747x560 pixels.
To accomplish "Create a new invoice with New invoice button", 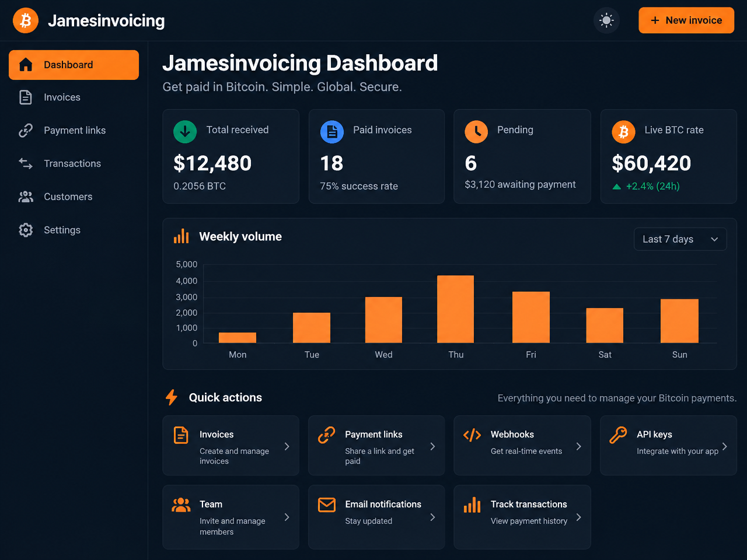I will click(x=686, y=20).
